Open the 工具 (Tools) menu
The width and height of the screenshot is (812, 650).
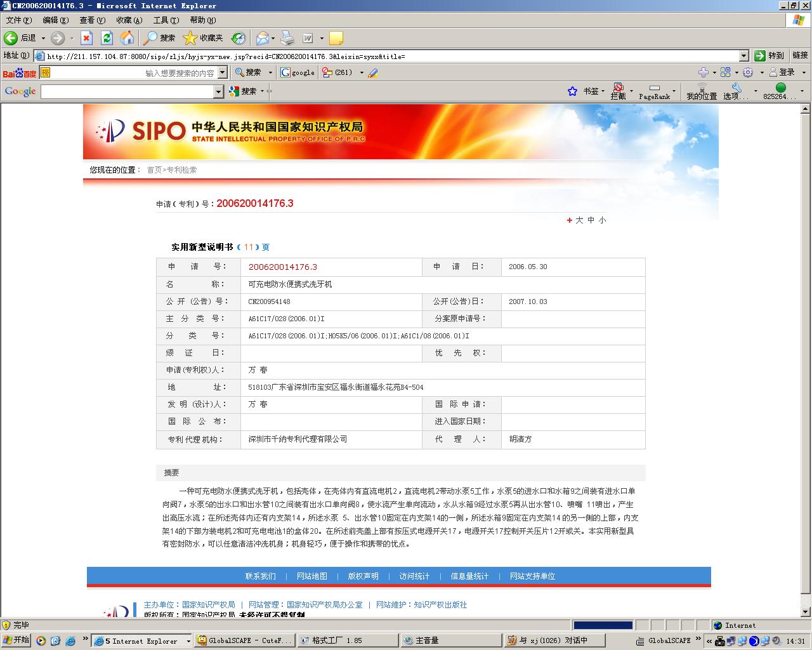166,20
